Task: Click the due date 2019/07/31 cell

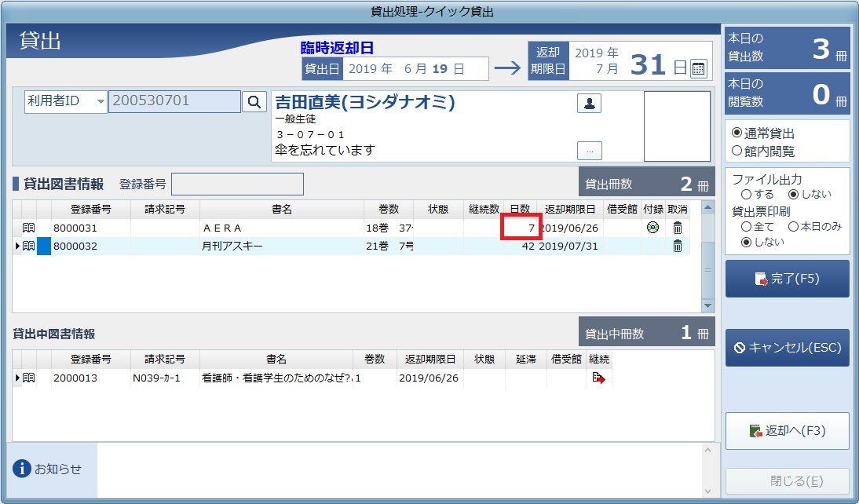Action: point(568,246)
